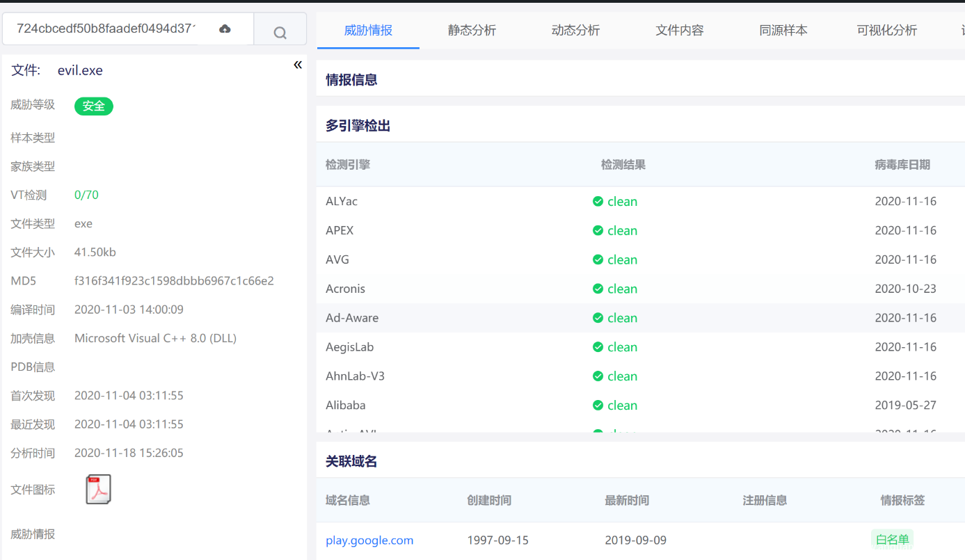Open the play.google.com domain link
Screen dimensions: 965x560
369,541
